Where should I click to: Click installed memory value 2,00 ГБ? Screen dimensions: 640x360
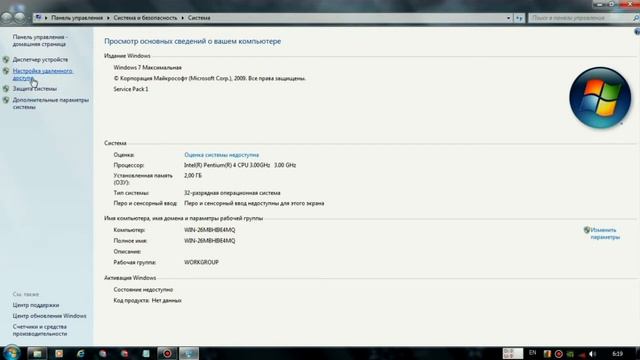(193, 176)
